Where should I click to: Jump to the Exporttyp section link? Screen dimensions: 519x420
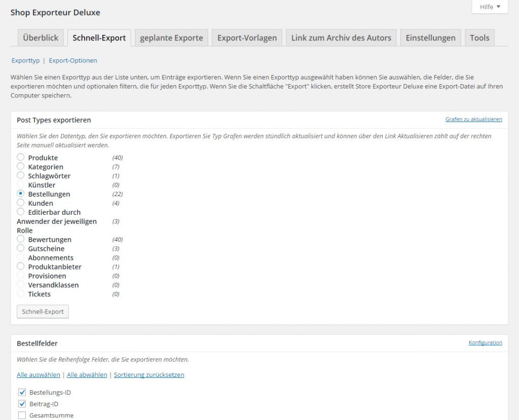25,61
